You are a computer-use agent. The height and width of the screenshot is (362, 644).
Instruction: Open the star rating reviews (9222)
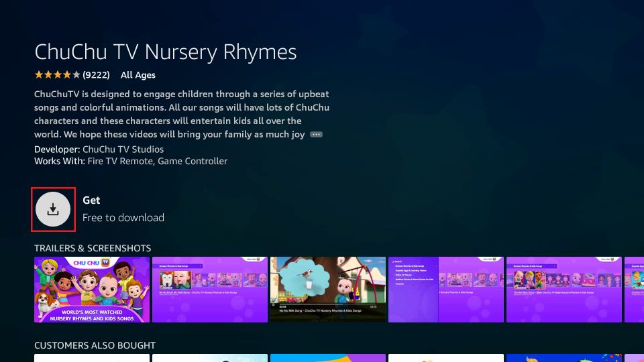[72, 74]
